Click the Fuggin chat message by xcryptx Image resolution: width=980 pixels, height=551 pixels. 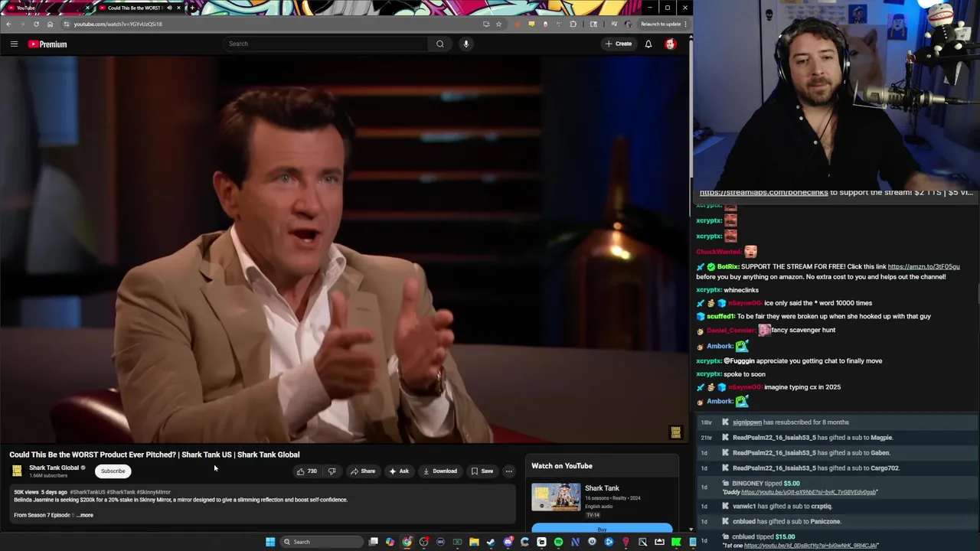(789, 360)
